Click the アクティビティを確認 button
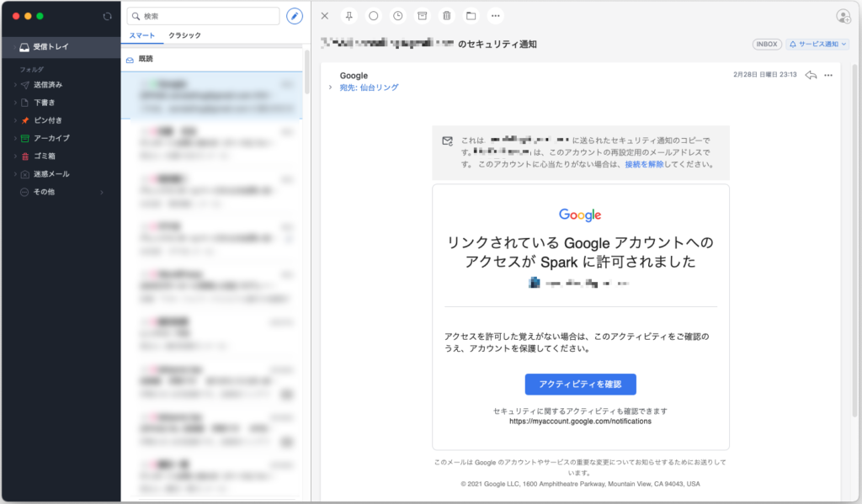The height and width of the screenshot is (504, 862). pos(581,385)
